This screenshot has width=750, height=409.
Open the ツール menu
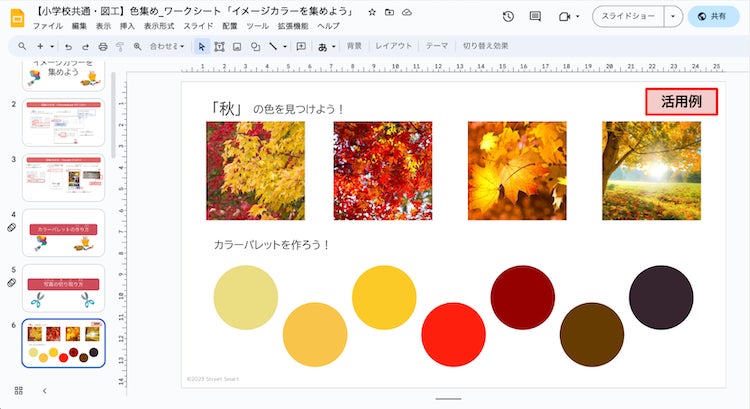tap(257, 26)
